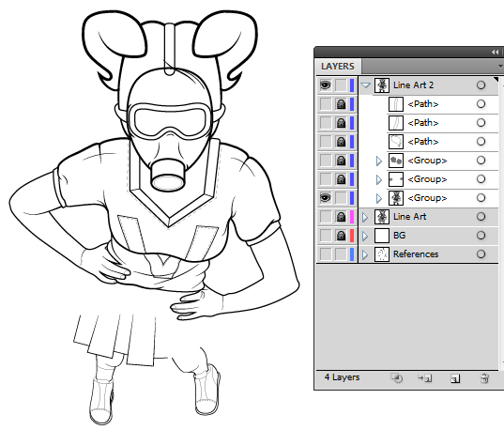Click the References layer target circle
This screenshot has width=504, height=430.
pyautogui.click(x=481, y=254)
